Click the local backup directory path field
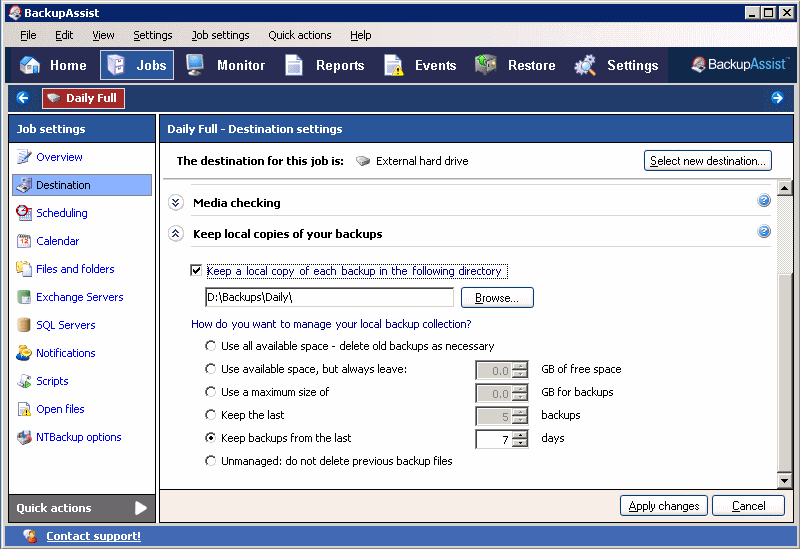800x549 pixels. 329,297
